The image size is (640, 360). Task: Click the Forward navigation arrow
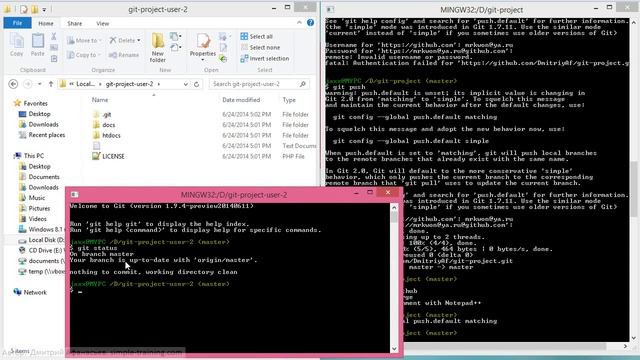click(x=28, y=84)
